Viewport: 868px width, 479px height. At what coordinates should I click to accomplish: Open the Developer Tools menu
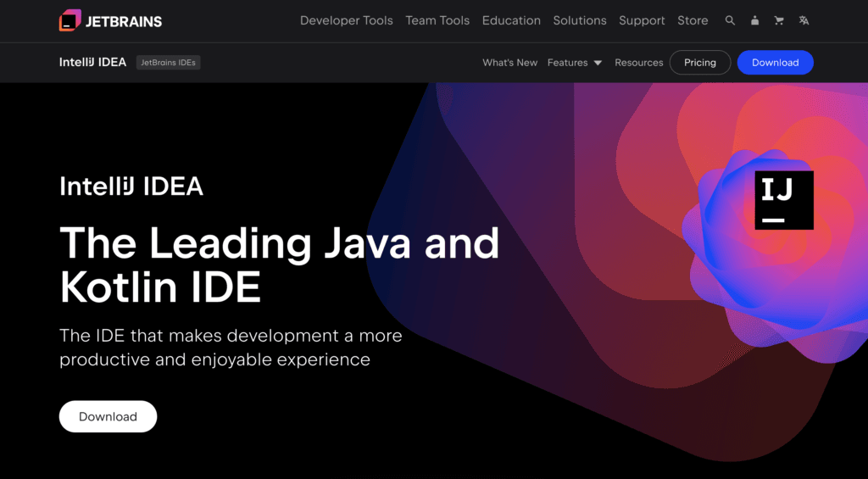pos(347,20)
